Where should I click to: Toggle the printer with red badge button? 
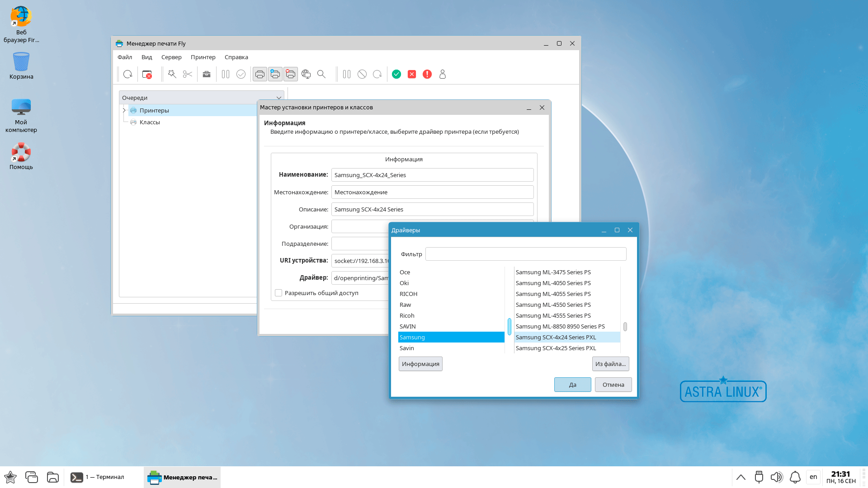(x=291, y=74)
